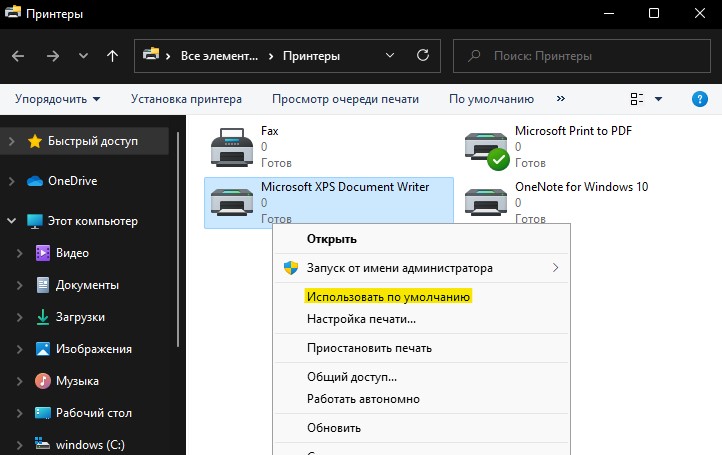This screenshot has width=722, height=455.
Task: Select Этот компьютер in sidebar
Action: [93, 221]
